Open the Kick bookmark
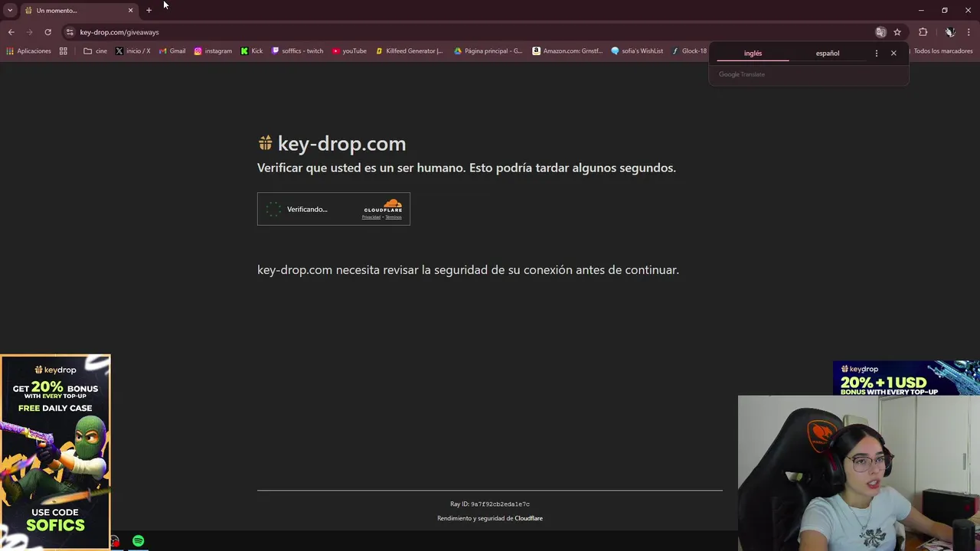Image resolution: width=980 pixels, height=551 pixels. point(251,51)
